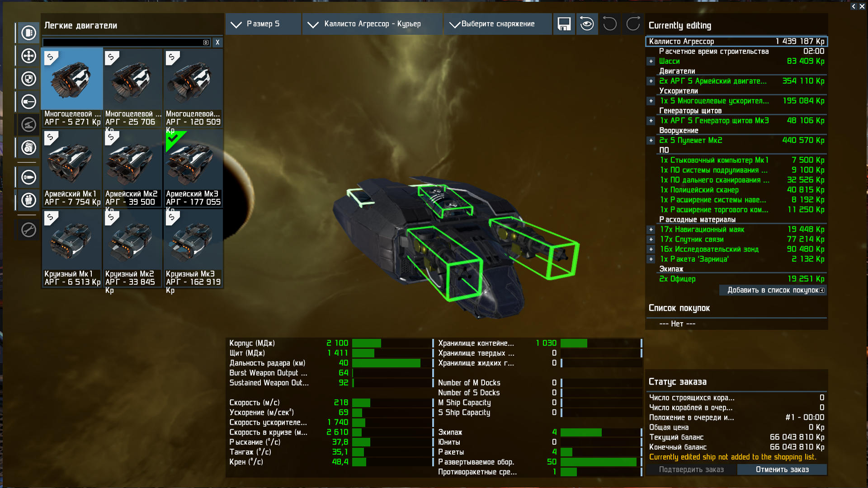Open the consumables missile category icon
This screenshot has height=488, width=868.
(28, 177)
